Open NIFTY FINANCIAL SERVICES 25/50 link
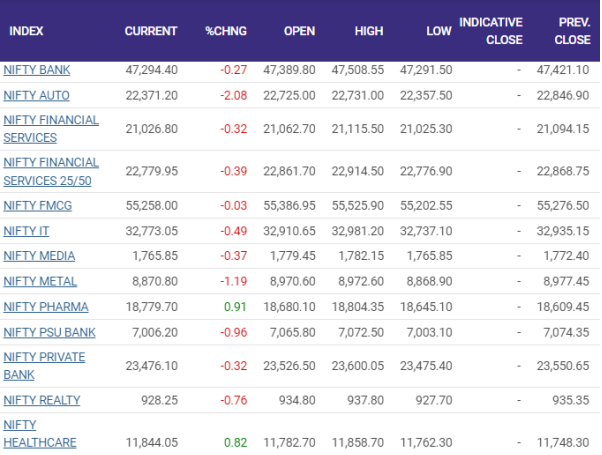 51,171
